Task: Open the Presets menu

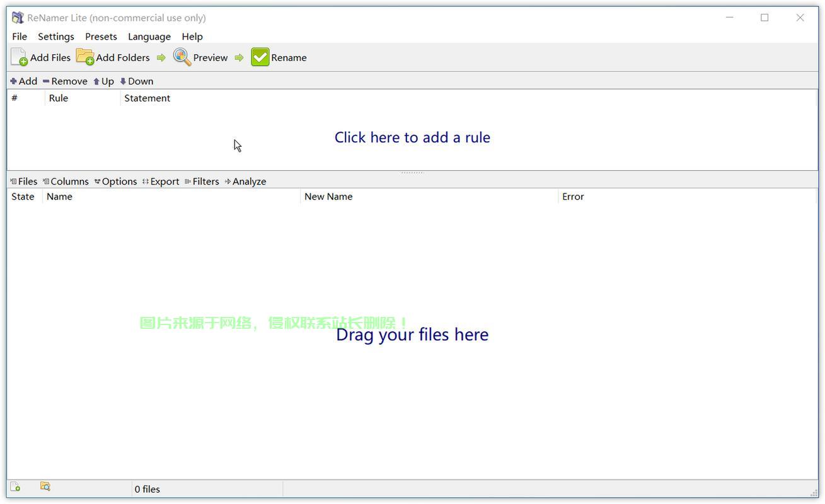Action: pos(101,37)
